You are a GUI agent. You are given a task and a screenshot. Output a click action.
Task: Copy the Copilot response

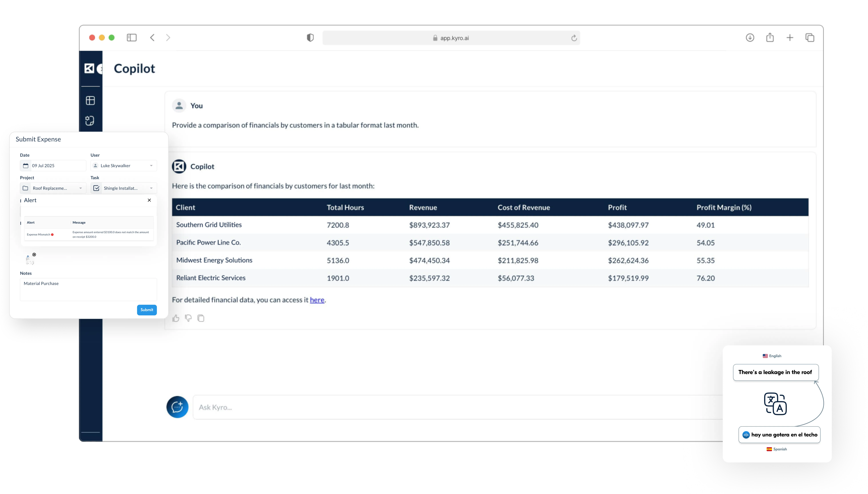pyautogui.click(x=201, y=318)
